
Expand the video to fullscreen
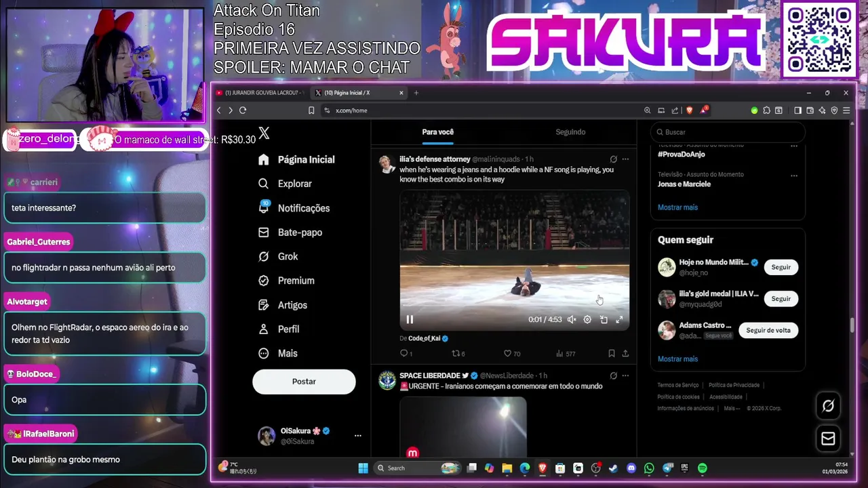tap(619, 319)
